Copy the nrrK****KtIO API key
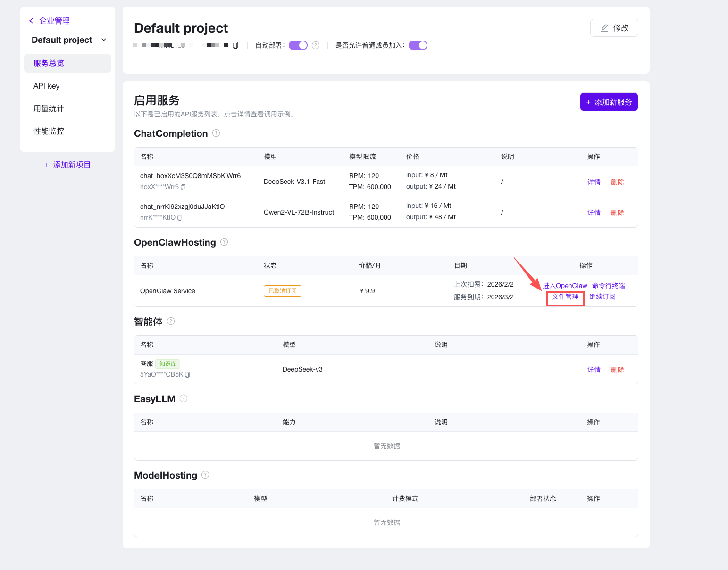Image resolution: width=728 pixels, height=570 pixels. [x=180, y=218]
